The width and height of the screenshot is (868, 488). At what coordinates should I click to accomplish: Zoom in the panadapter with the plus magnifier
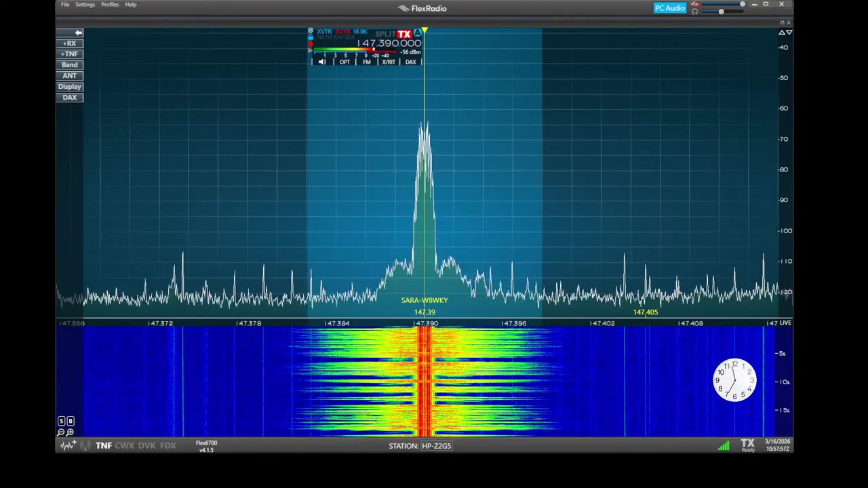pyautogui.click(x=70, y=432)
